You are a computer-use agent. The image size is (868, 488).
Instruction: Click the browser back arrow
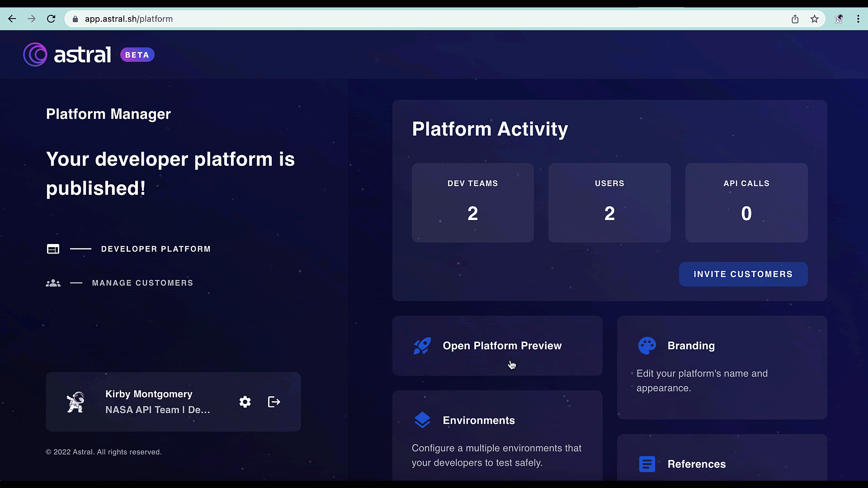click(12, 19)
